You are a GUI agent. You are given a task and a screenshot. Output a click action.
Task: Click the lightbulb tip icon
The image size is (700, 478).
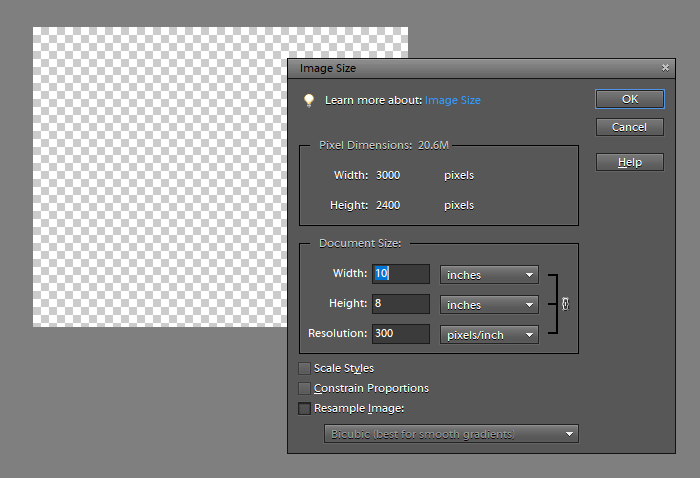[x=309, y=100]
